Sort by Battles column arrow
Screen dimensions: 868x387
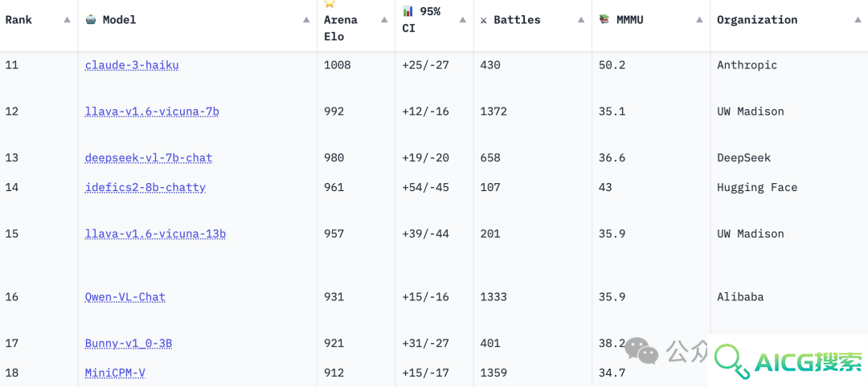(581, 20)
